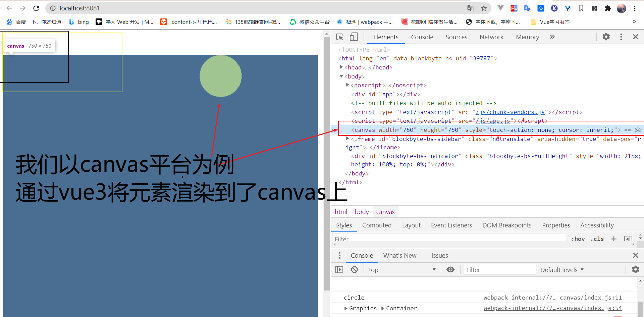Switch to the Computed pane

point(377,225)
